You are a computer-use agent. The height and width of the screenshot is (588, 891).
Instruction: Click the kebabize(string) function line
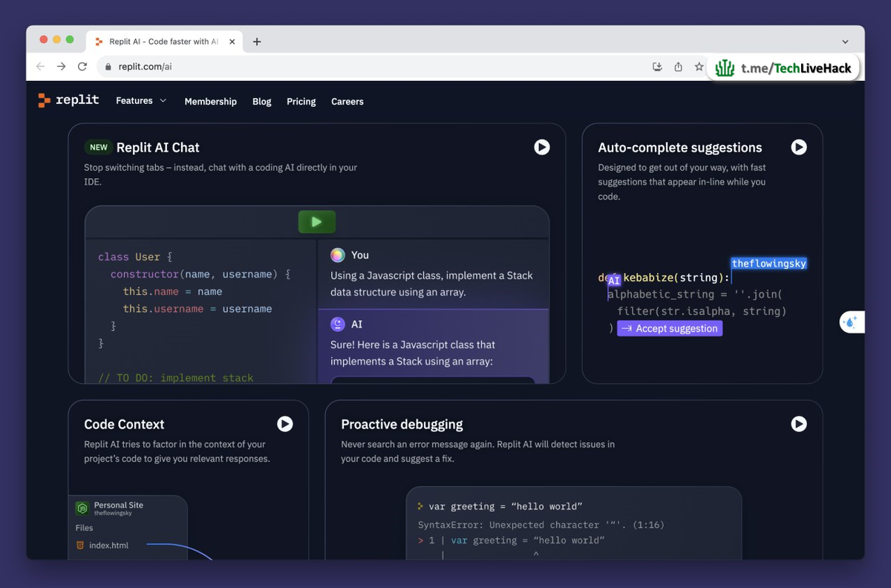coord(664,278)
